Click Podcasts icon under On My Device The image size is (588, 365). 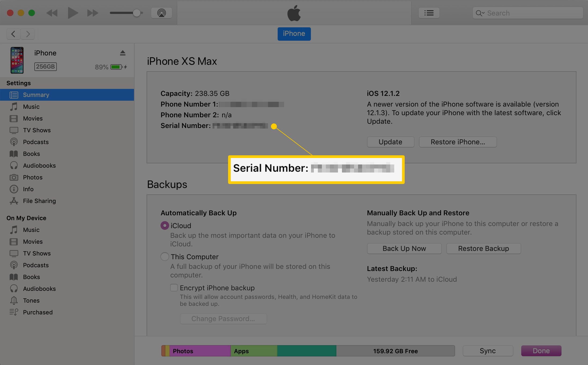[x=14, y=265]
